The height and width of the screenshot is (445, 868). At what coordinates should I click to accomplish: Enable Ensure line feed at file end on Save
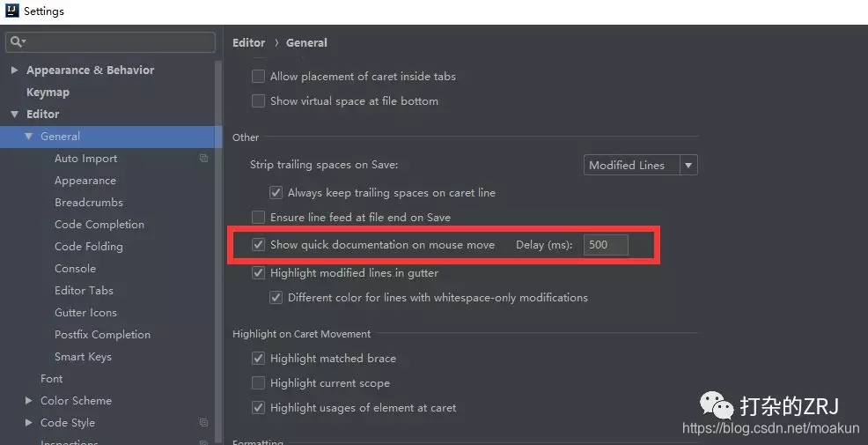258,218
